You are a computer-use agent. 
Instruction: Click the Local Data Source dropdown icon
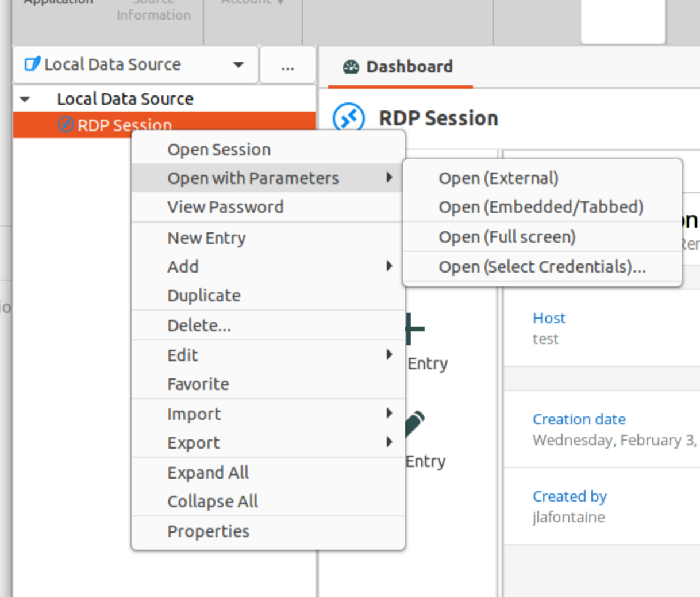click(32, 64)
